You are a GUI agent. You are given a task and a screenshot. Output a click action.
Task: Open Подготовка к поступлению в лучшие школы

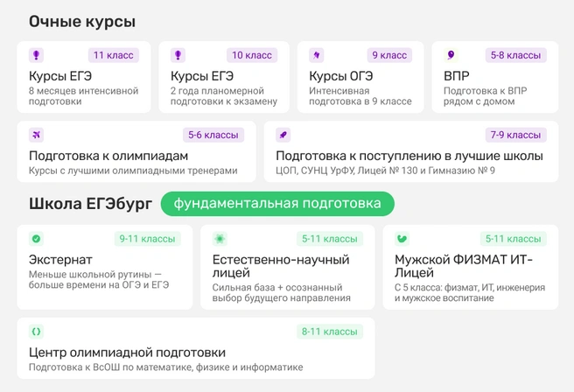coord(409,156)
